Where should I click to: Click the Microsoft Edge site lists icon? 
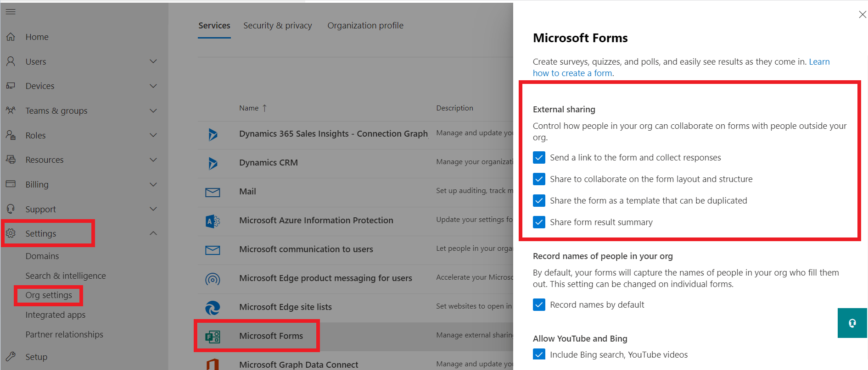[213, 307]
